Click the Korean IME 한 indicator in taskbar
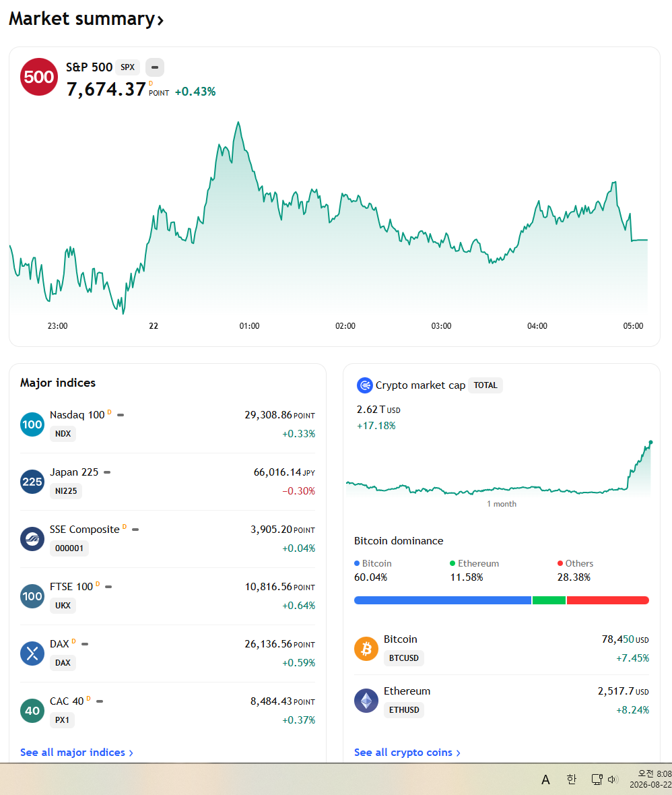The image size is (672, 795). (571, 780)
